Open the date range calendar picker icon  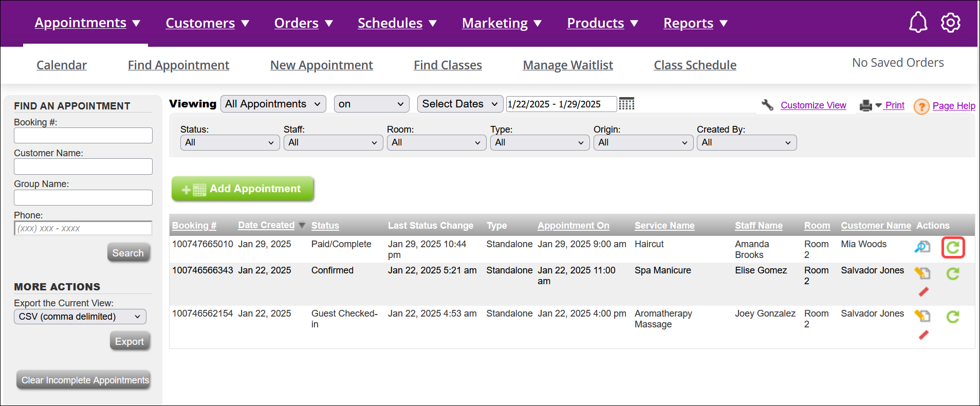point(626,104)
